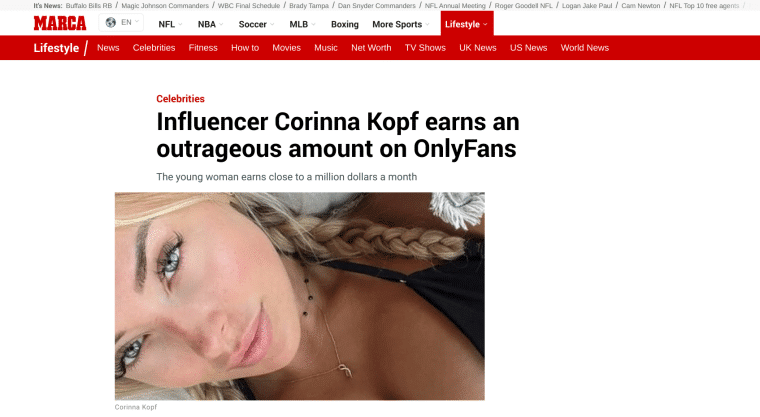Expand the More Sports menu
760x417 pixels.
pos(400,24)
